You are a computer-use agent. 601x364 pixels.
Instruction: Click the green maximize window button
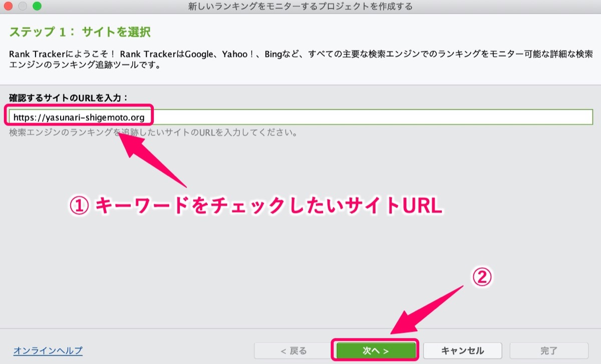click(37, 7)
